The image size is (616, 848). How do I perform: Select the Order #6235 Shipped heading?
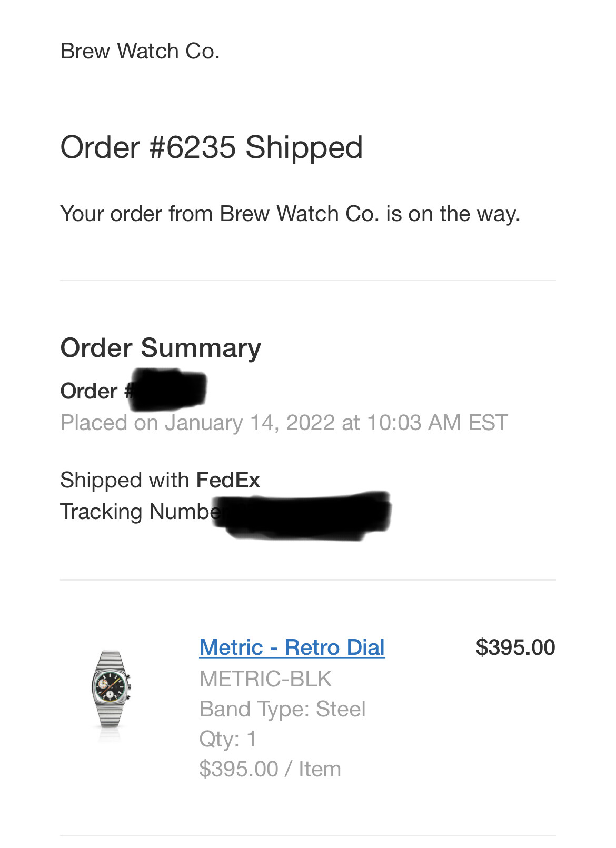pyautogui.click(x=212, y=147)
